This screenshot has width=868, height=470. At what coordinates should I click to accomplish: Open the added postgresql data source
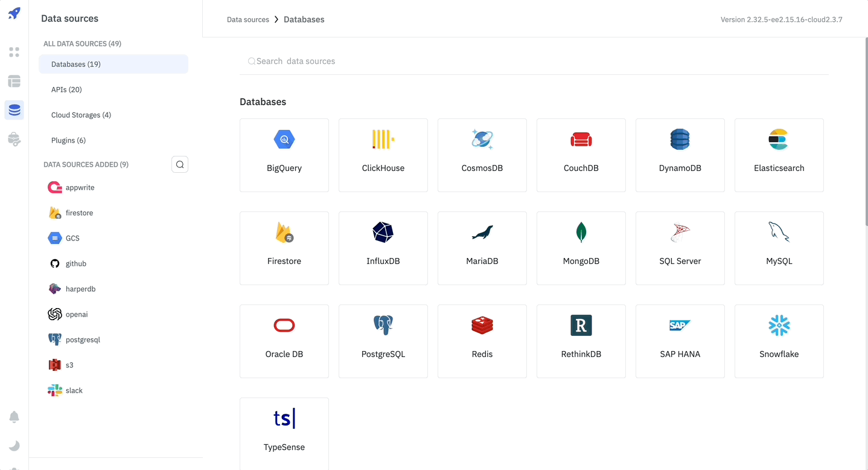[x=83, y=340]
